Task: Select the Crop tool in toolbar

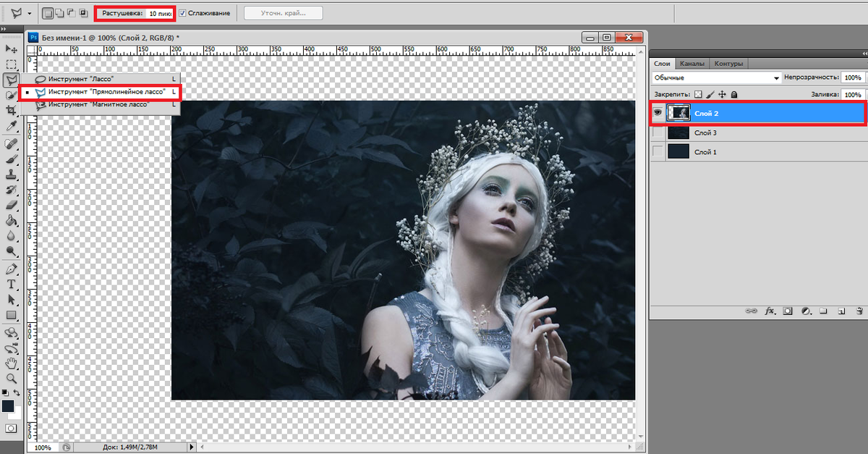Action: (x=12, y=110)
